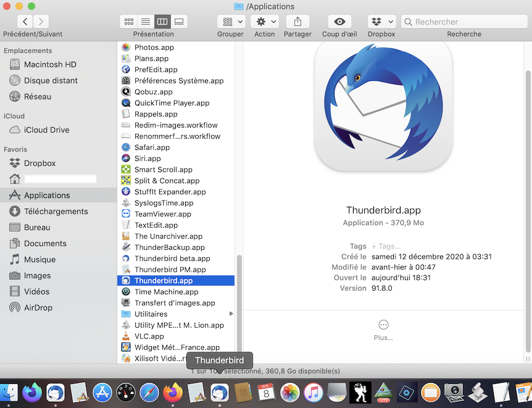Screen dimensions: 532x408
Task: Select Thunderbird PM.app
Action: 176,270
